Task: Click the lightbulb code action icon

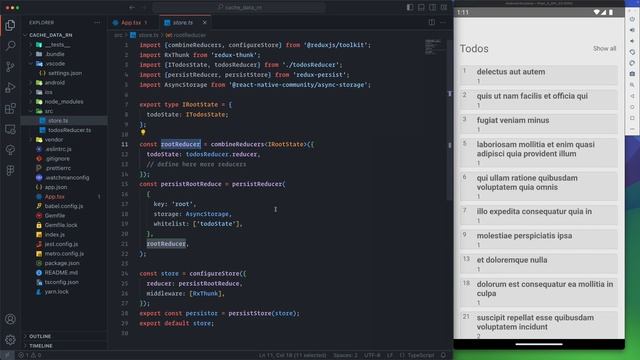Action: [143, 132]
